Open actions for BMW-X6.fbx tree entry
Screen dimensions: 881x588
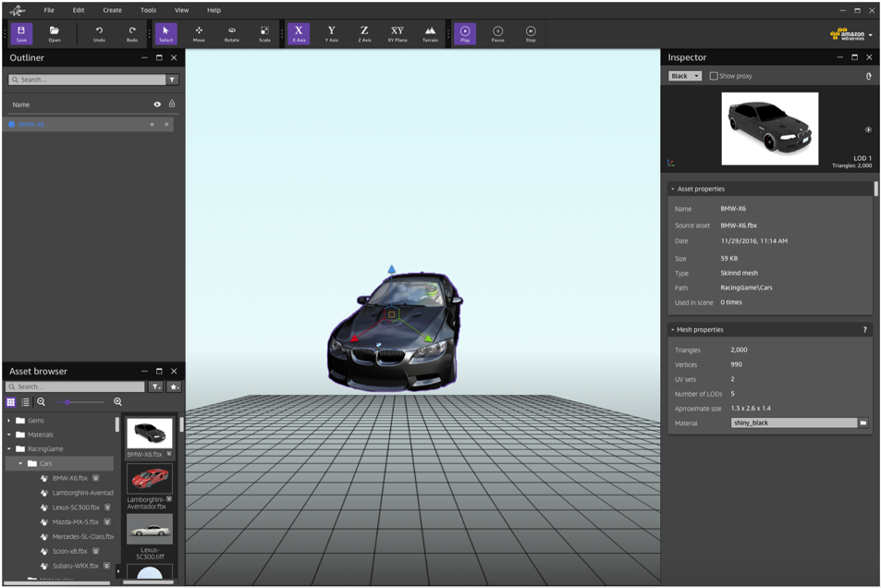coord(95,478)
